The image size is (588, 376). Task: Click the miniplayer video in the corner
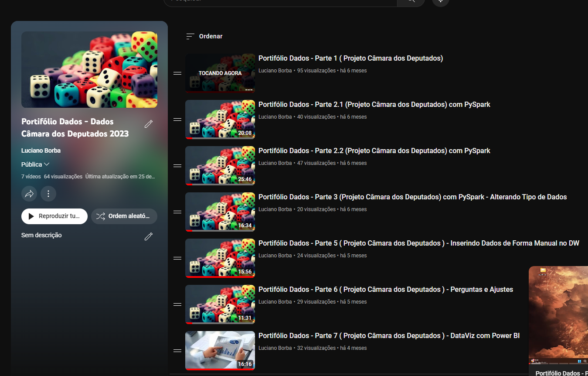(558, 315)
